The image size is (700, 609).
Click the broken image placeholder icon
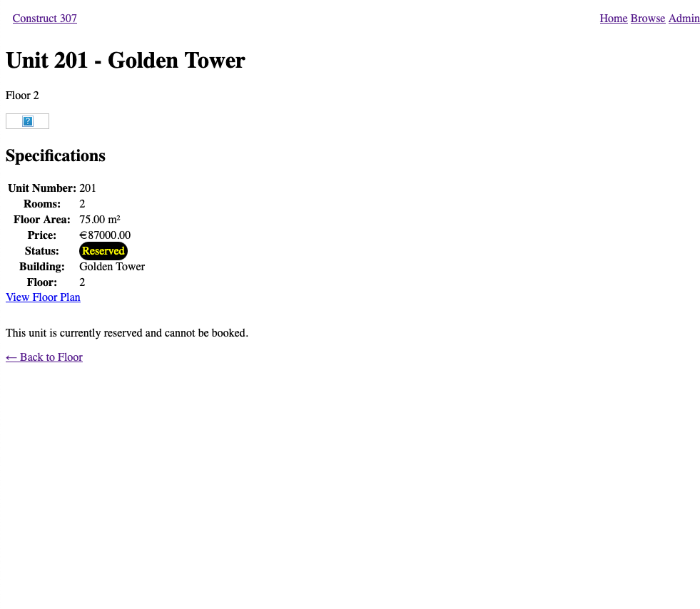pos(27,121)
